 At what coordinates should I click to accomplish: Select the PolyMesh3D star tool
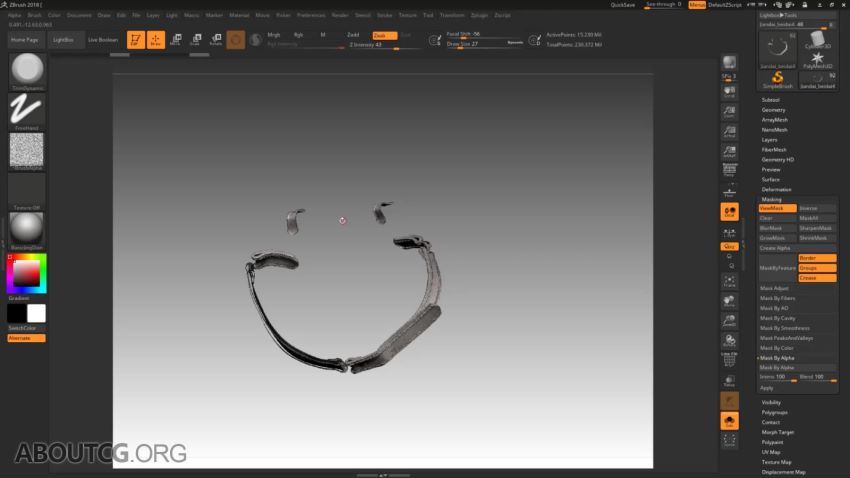click(x=817, y=60)
